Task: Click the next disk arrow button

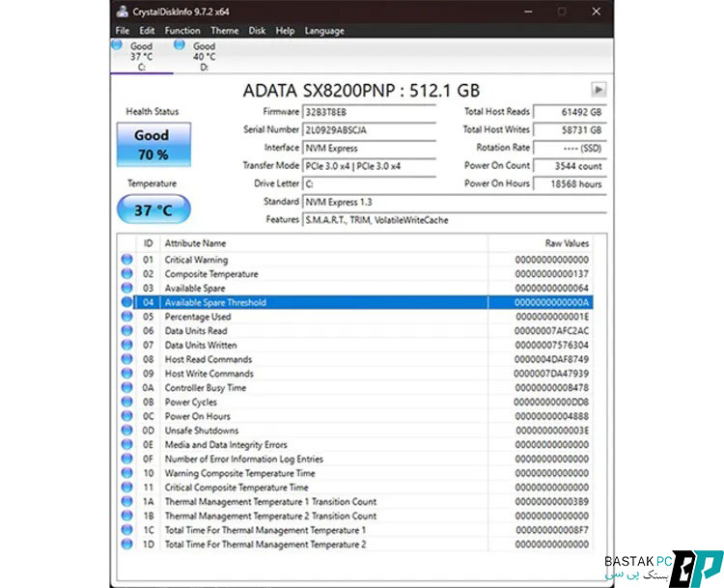Action: pos(599,89)
